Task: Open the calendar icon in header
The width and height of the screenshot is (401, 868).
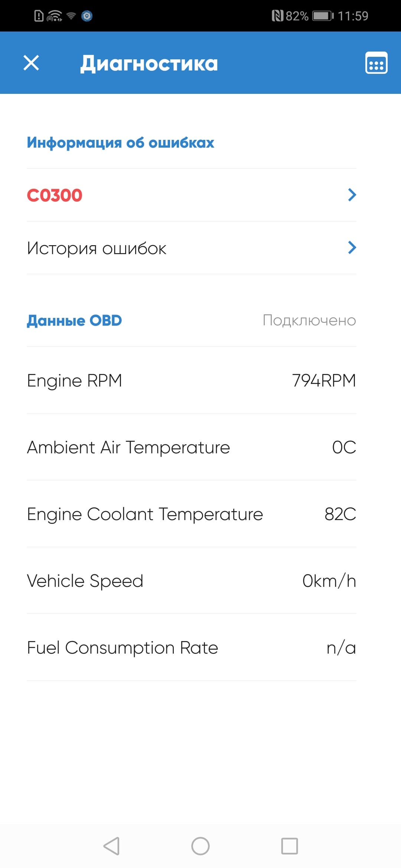Action: coord(376,63)
